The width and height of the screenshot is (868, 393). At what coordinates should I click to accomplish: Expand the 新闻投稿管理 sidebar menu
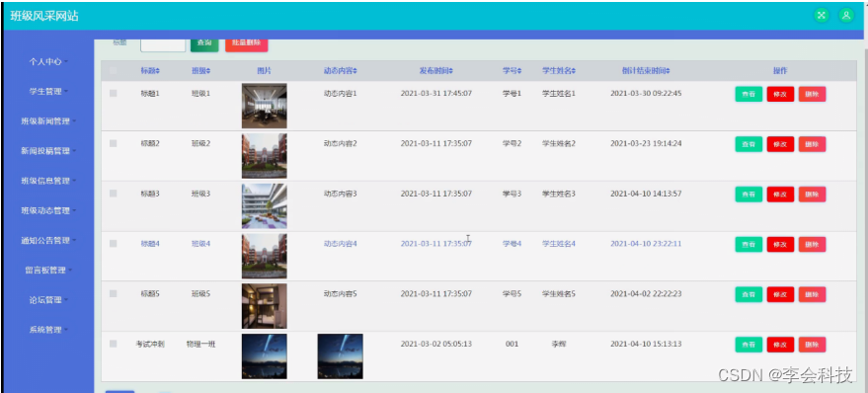click(48, 151)
